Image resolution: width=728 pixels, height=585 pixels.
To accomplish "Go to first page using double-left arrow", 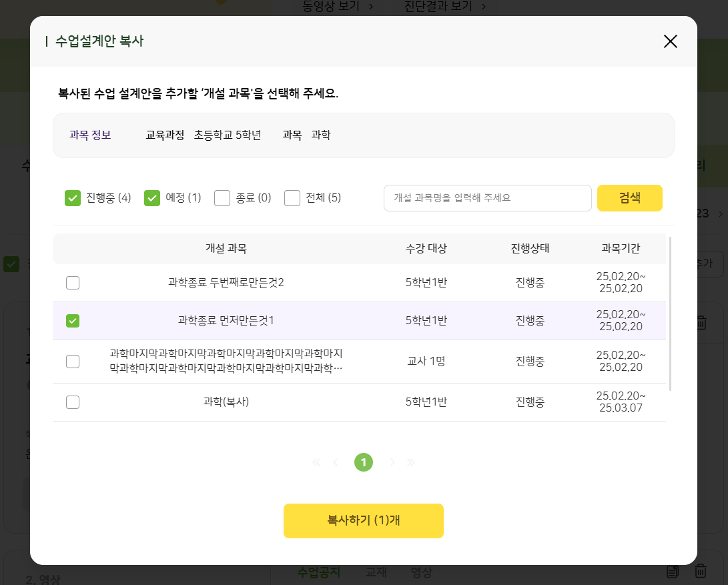I will coord(316,462).
